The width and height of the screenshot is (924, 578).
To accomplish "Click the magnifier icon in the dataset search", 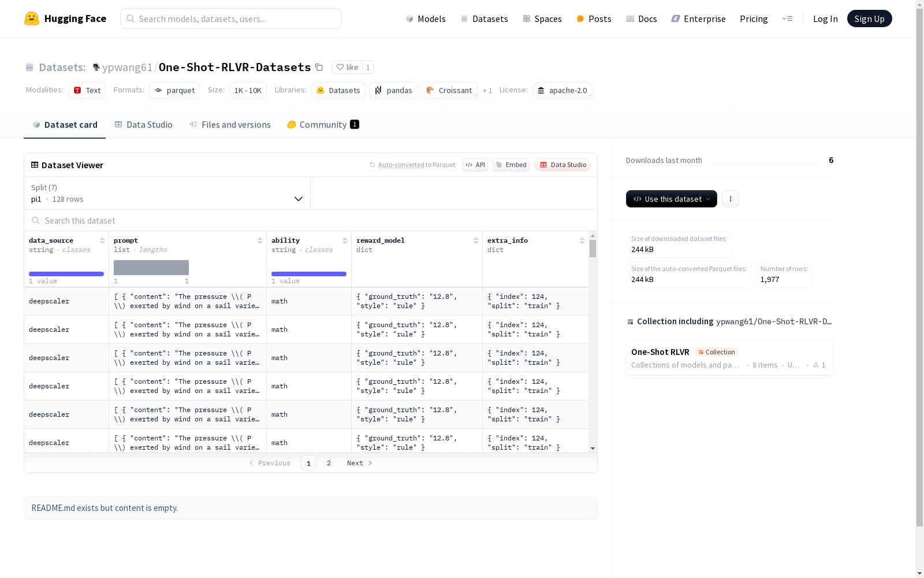I will (36, 220).
